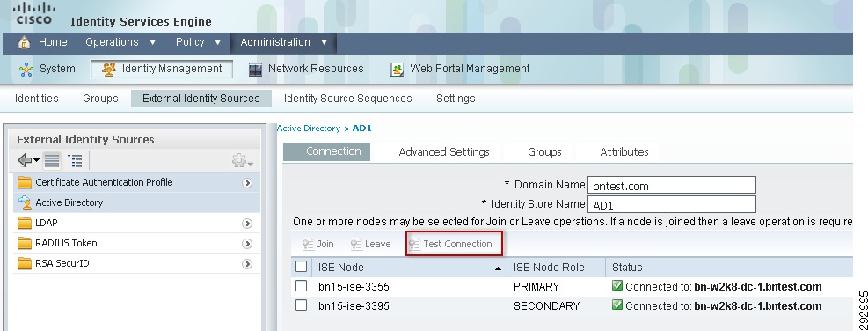Open Web Portal Management icon

tap(397, 70)
